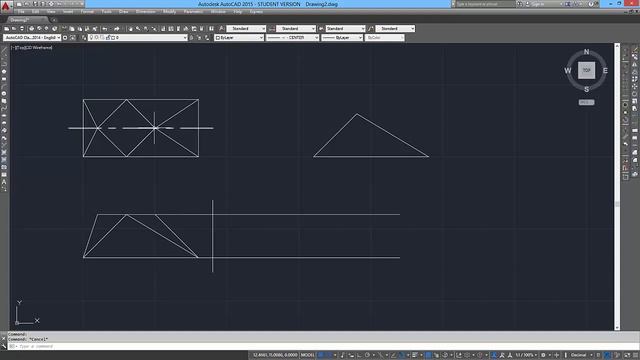Select the Multiline Text tool in Draw toolbar

(x=4, y=182)
